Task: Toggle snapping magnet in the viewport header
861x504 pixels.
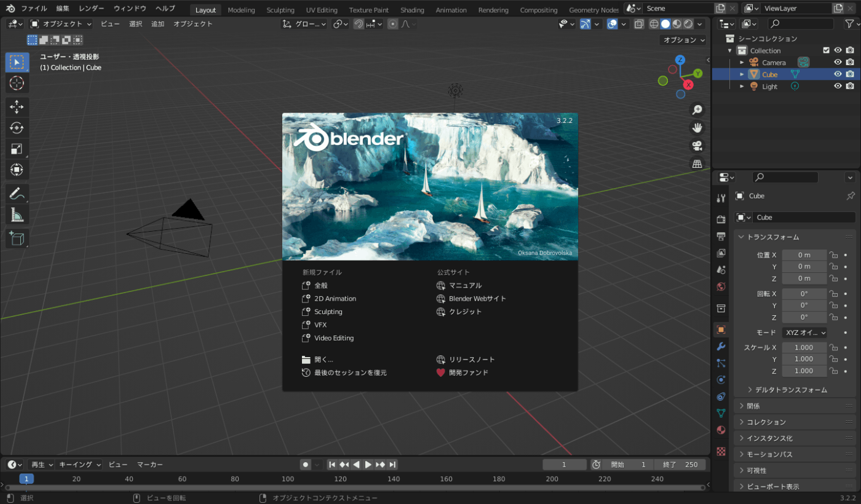Action: [x=359, y=24]
